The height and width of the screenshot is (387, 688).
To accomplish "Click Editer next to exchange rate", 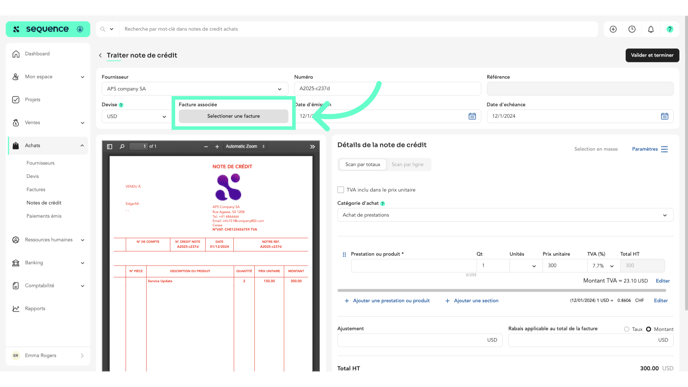I will 661,301.
